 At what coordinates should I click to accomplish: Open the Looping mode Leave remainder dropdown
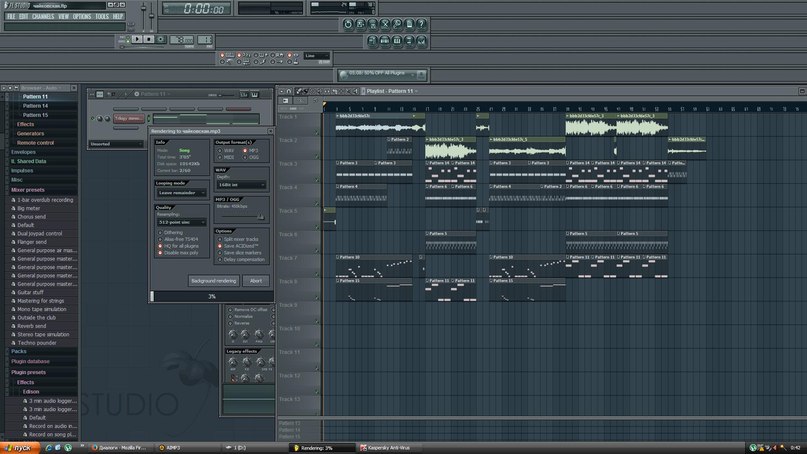pyautogui.click(x=182, y=193)
